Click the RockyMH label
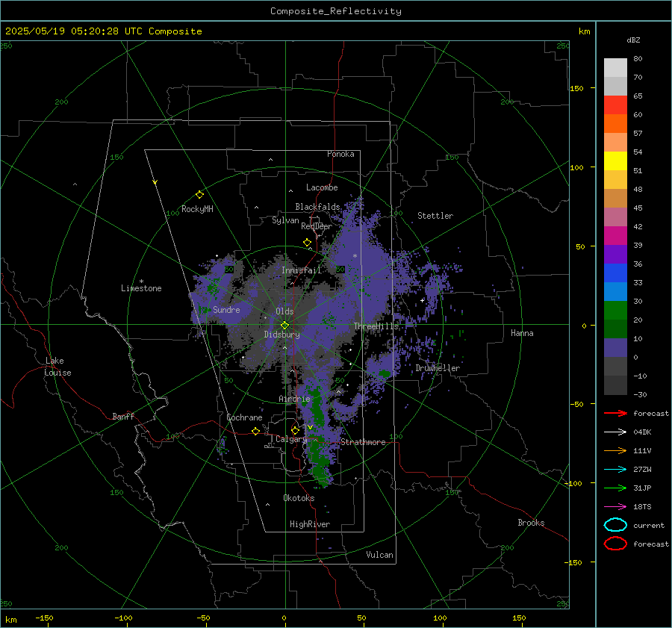 click(197, 209)
